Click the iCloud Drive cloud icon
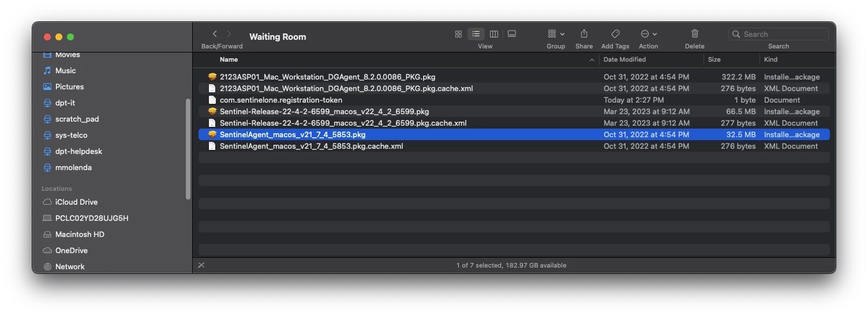Viewport: 868px width, 316px height. [x=47, y=202]
